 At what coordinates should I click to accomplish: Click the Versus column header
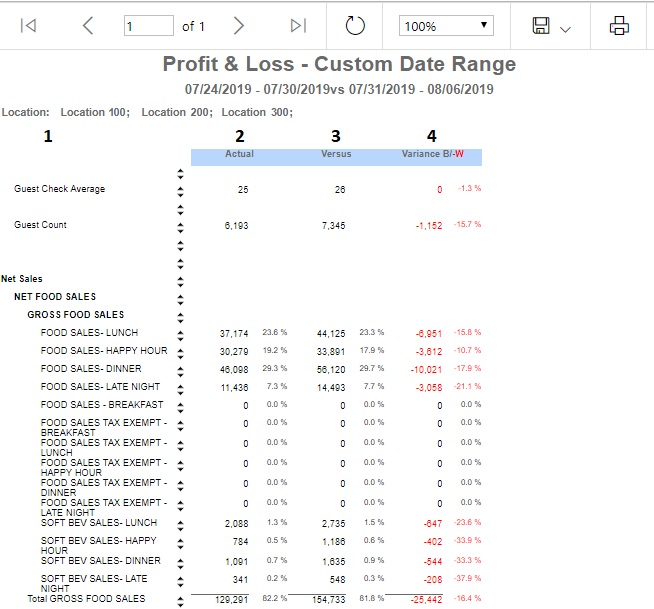pyautogui.click(x=336, y=154)
